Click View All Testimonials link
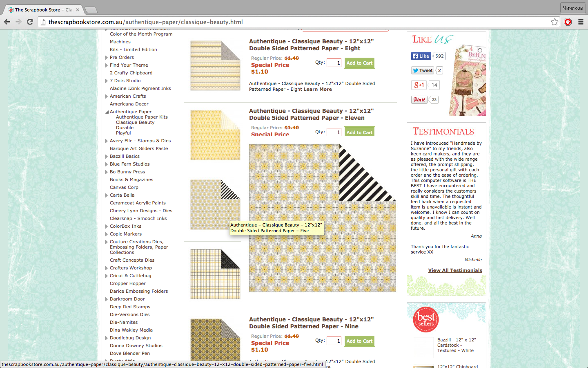 tap(455, 270)
